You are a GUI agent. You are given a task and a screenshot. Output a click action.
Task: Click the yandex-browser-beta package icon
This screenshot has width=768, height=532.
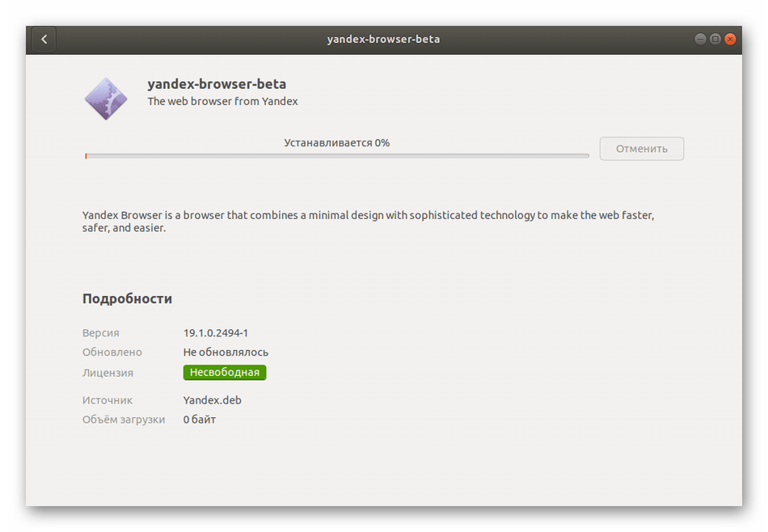[106, 99]
